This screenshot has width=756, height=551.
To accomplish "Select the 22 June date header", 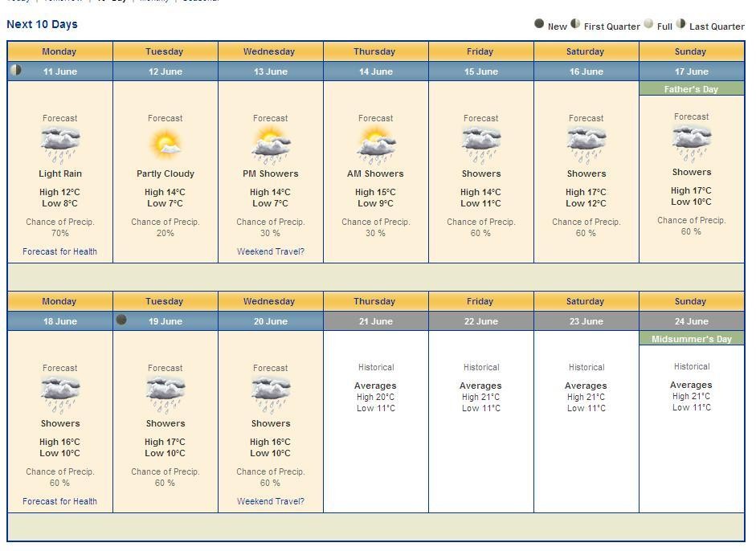I will tap(481, 321).
